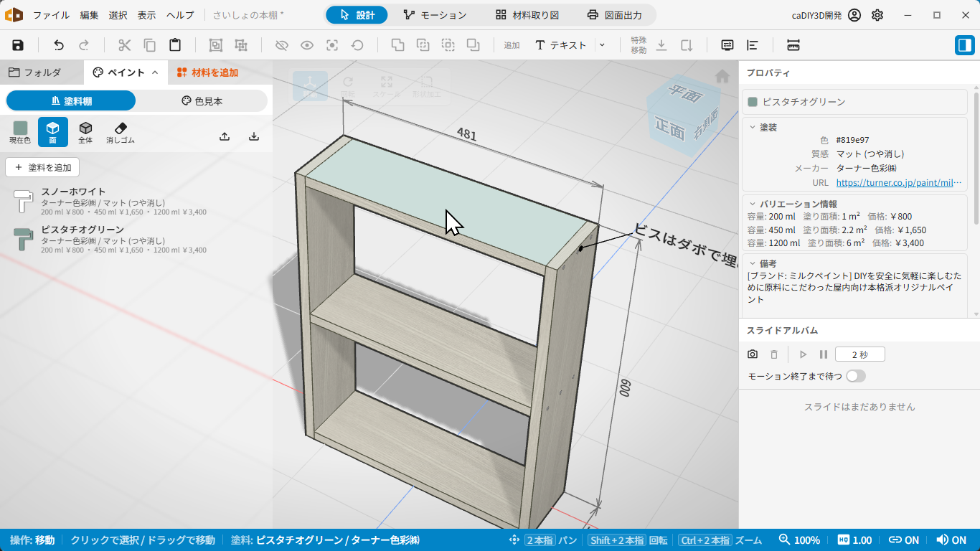Click the 塗料を追加 button
This screenshot has width=980, height=551.
click(x=42, y=167)
